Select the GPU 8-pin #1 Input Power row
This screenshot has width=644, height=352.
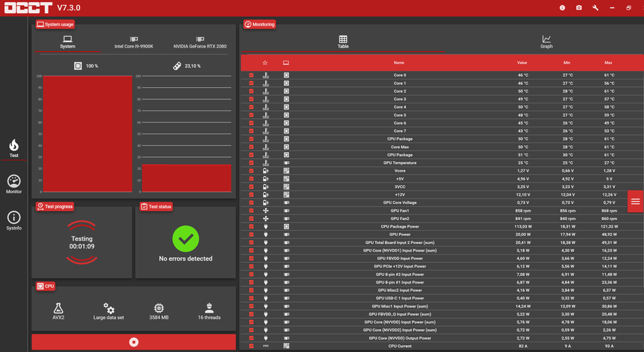[442, 282]
